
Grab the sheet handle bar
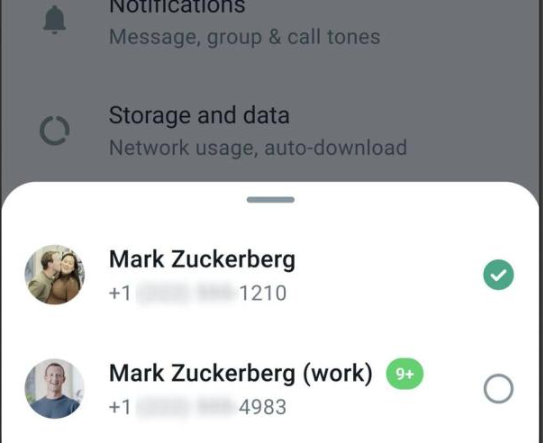(271, 200)
